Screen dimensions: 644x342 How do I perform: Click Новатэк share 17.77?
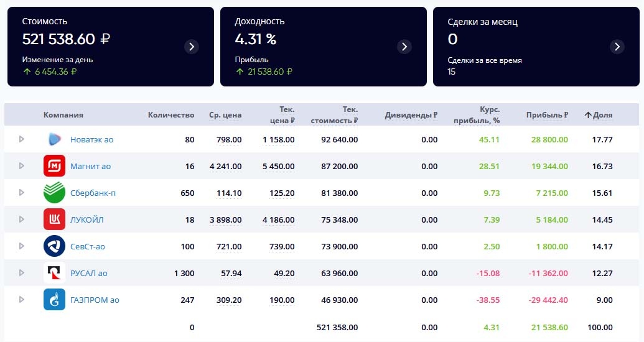point(602,139)
